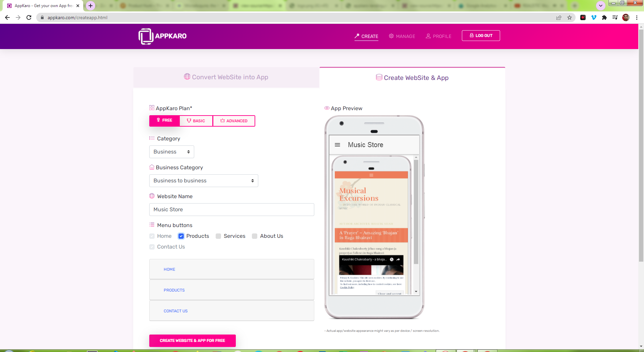This screenshot has width=644, height=352.
Task: Uncheck the Products menu button
Action: pos(181,236)
